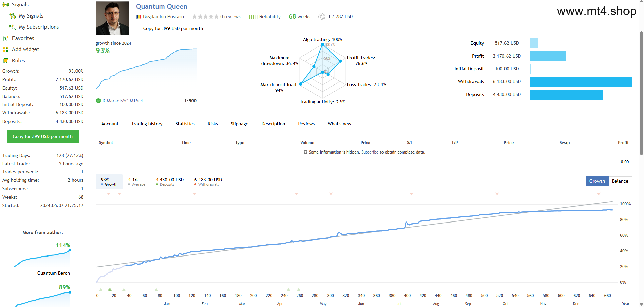The image size is (644, 307).
Task: Toggle the Withdrawals chart series
Action: [x=208, y=182]
